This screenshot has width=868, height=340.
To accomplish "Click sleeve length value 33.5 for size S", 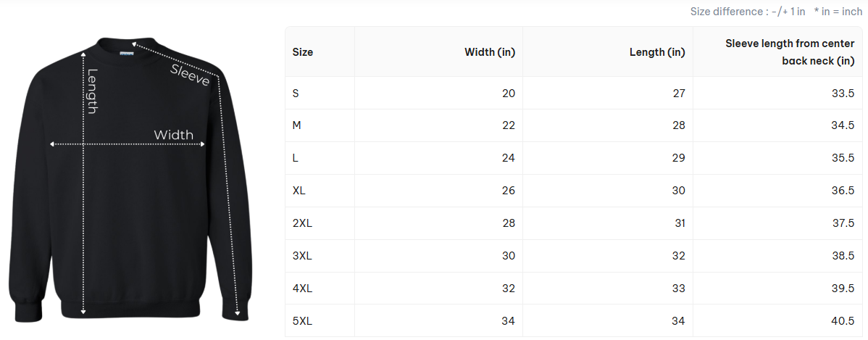I will [843, 93].
